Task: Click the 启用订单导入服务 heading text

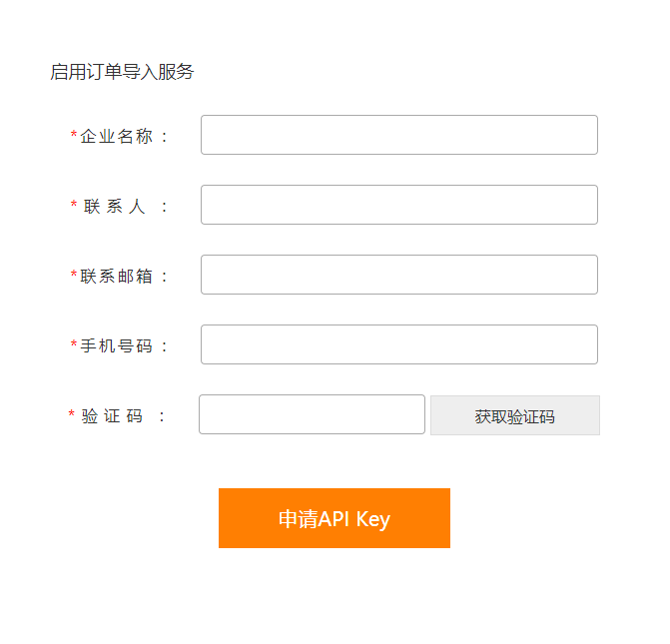Action: [x=122, y=72]
